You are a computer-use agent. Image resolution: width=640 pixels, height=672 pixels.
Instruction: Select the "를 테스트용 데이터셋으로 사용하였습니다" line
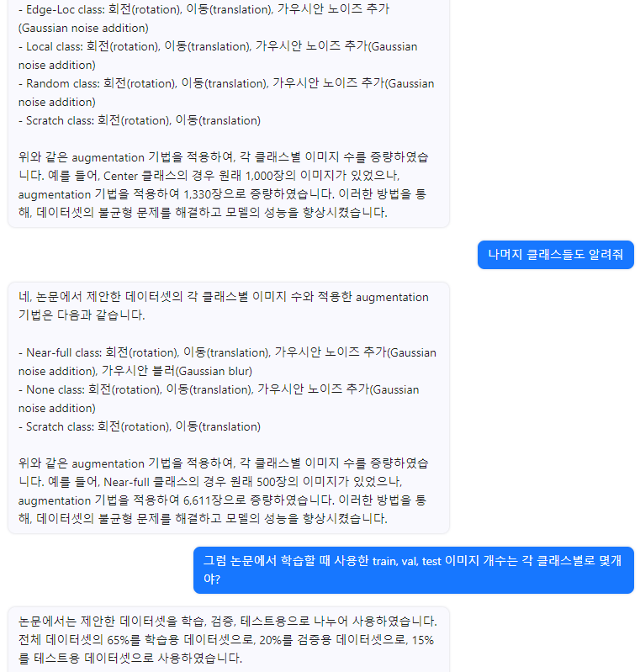point(130,658)
